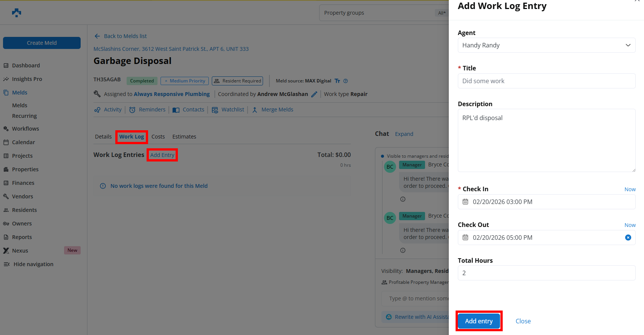Open Workflows in the sidebar
The width and height of the screenshot is (644, 335).
(x=25, y=129)
